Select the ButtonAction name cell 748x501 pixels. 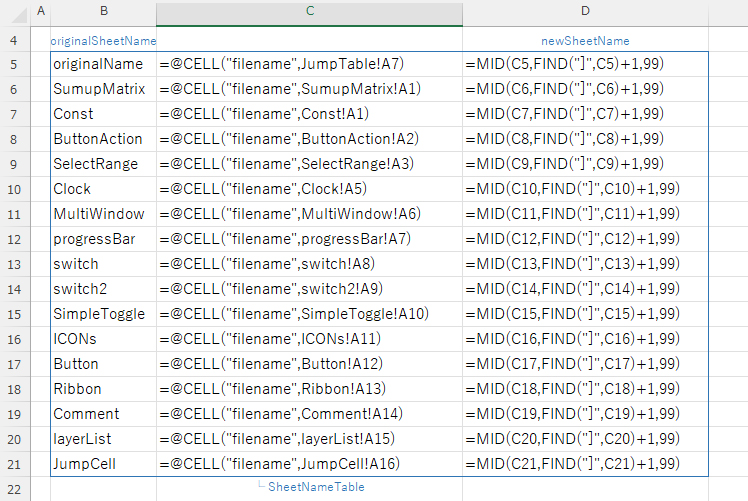click(x=98, y=139)
